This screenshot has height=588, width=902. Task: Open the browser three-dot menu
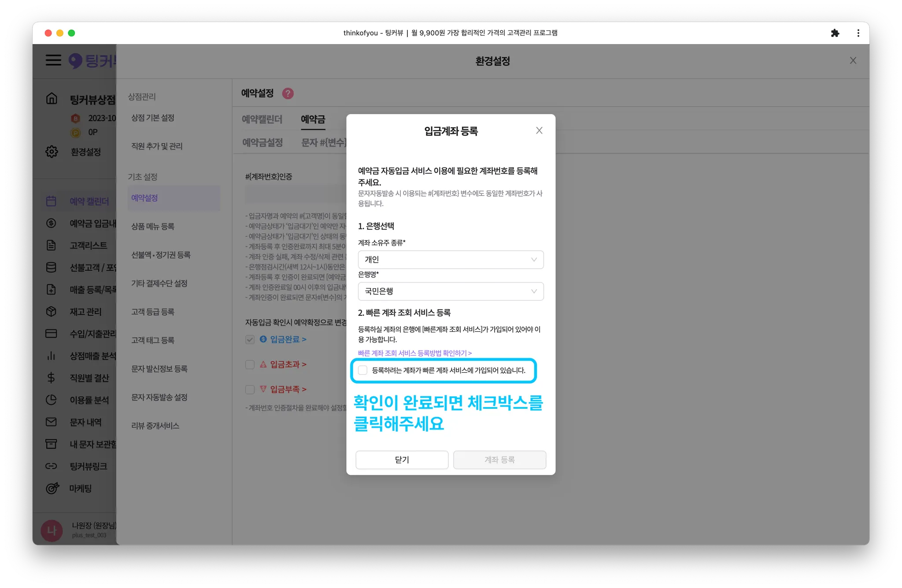click(x=858, y=33)
